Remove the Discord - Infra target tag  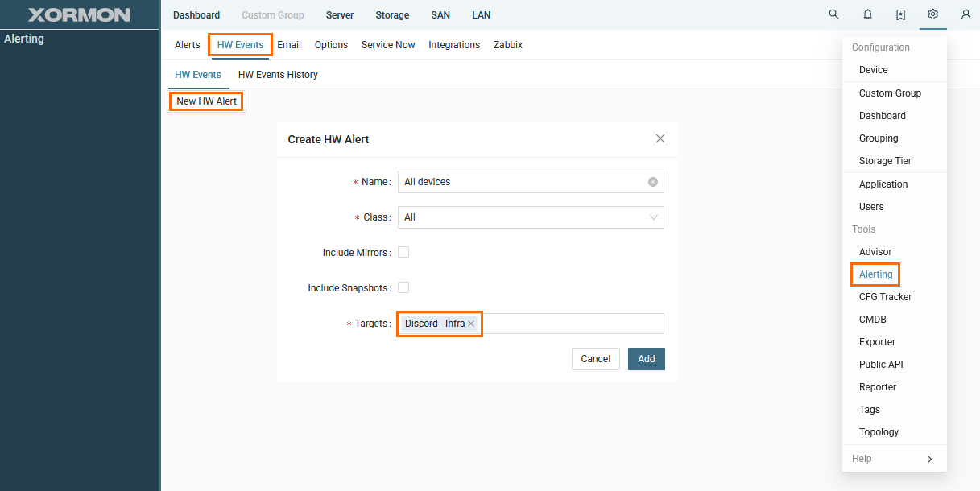coord(471,324)
